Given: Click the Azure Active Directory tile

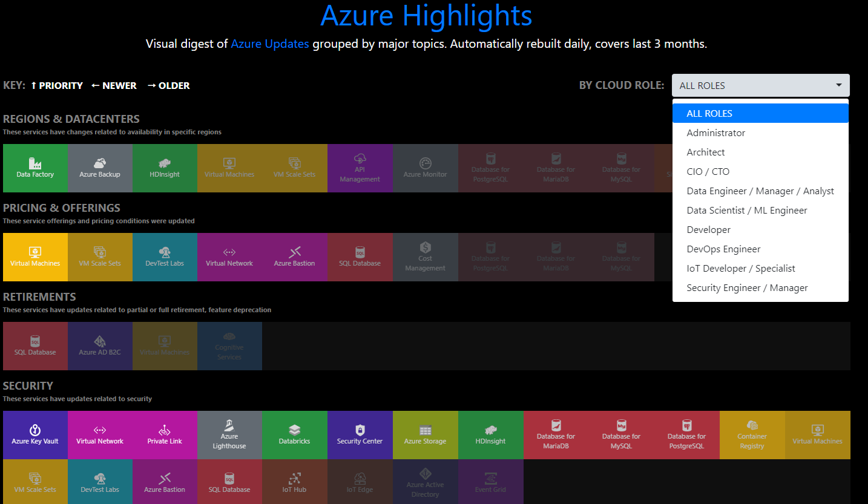Looking at the screenshot, I should coord(426,482).
